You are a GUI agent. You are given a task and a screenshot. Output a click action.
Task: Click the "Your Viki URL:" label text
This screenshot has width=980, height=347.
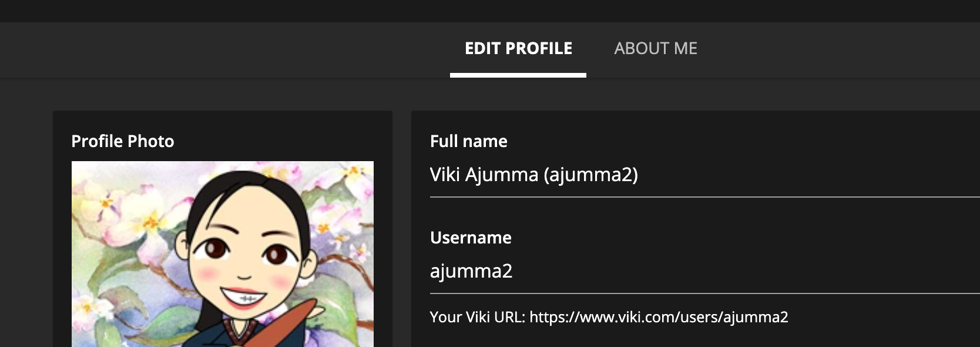(477, 318)
